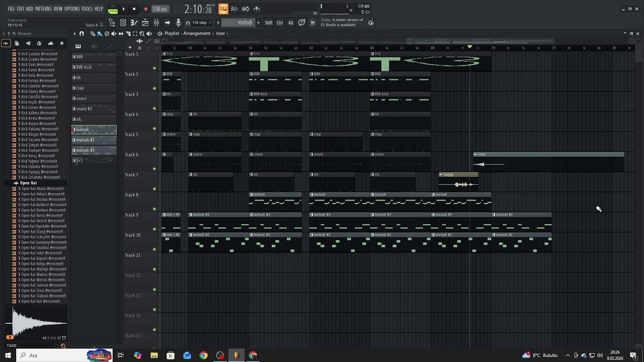Select 'X Open-hat Istanbul' sample in browser
The height and width of the screenshot is (362, 644).
(42, 248)
